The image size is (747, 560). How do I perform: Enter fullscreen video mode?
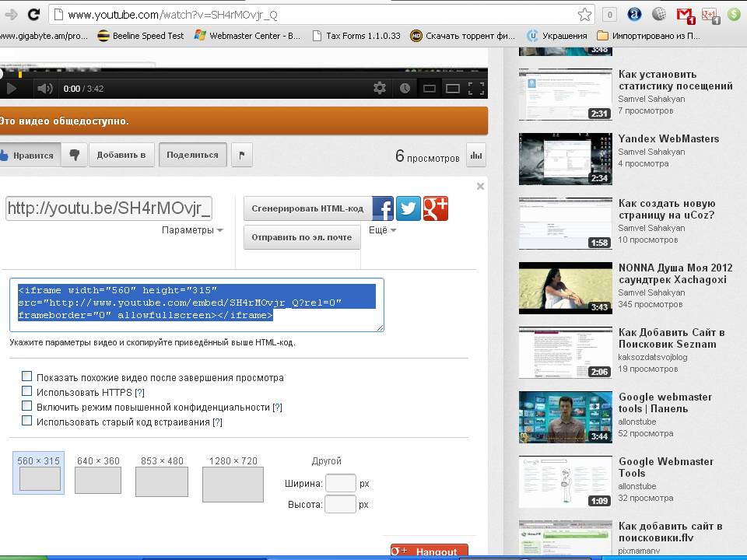click(476, 89)
